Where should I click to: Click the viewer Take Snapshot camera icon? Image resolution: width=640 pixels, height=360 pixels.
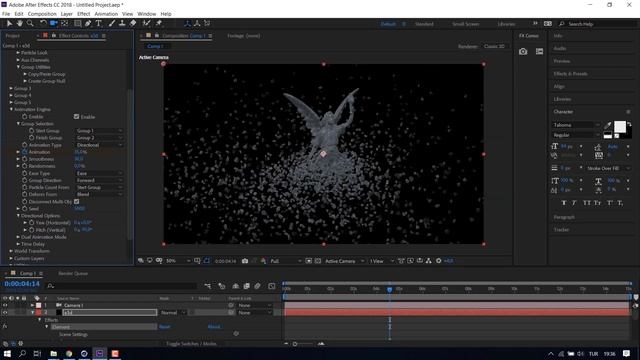(245, 261)
